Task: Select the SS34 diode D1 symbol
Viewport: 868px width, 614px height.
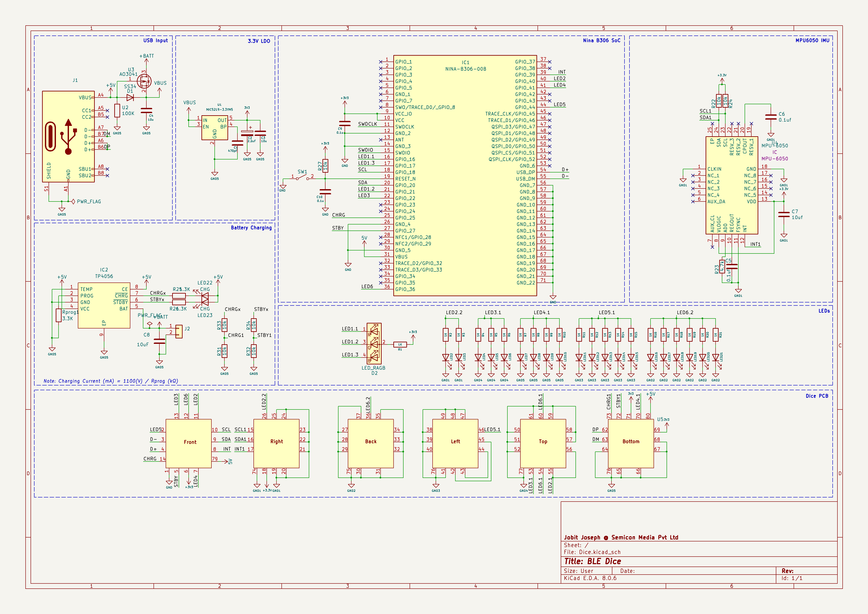Action: [130, 97]
